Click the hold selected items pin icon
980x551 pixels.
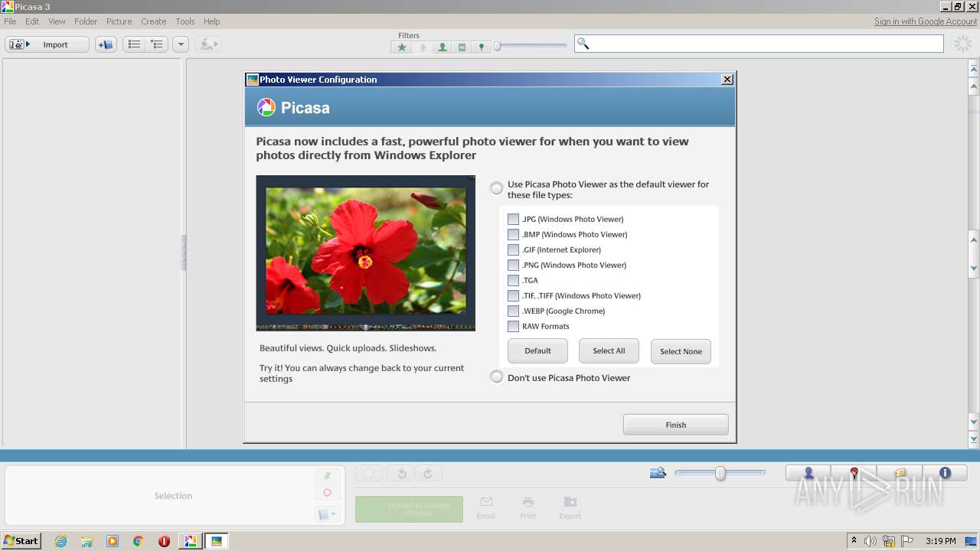[x=327, y=475]
